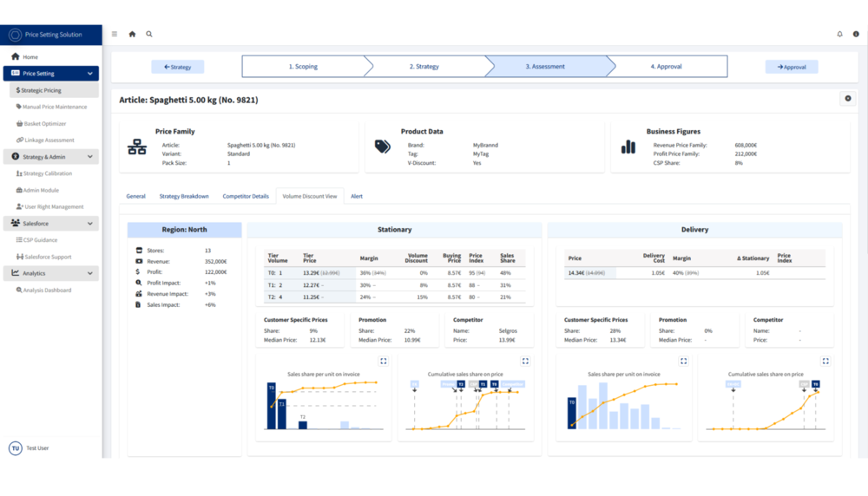This screenshot has height=496, width=868.
Task: Select the 2. Strategy workflow step
Action: click(424, 67)
